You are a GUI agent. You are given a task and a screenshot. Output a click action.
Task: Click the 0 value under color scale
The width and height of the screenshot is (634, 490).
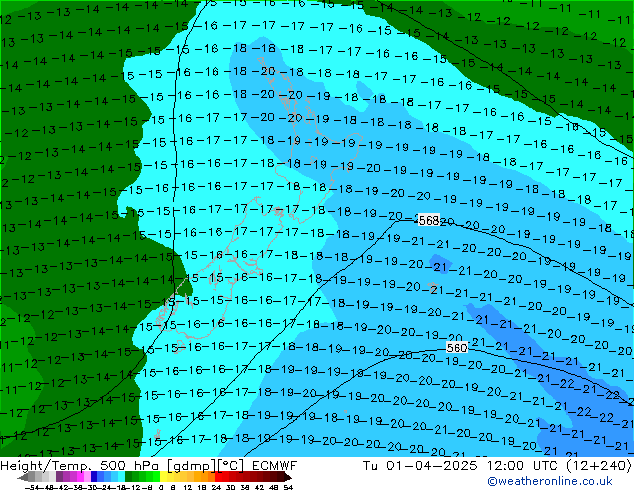click(161, 487)
